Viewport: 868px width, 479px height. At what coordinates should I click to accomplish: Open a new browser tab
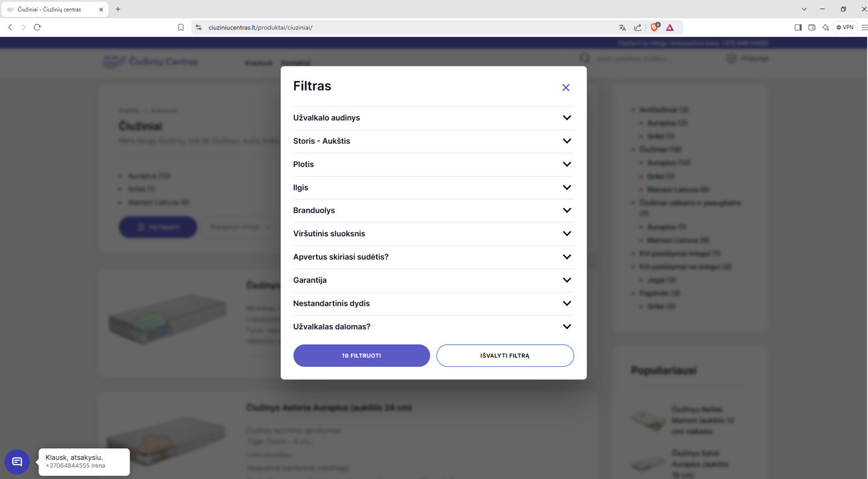coord(118,9)
